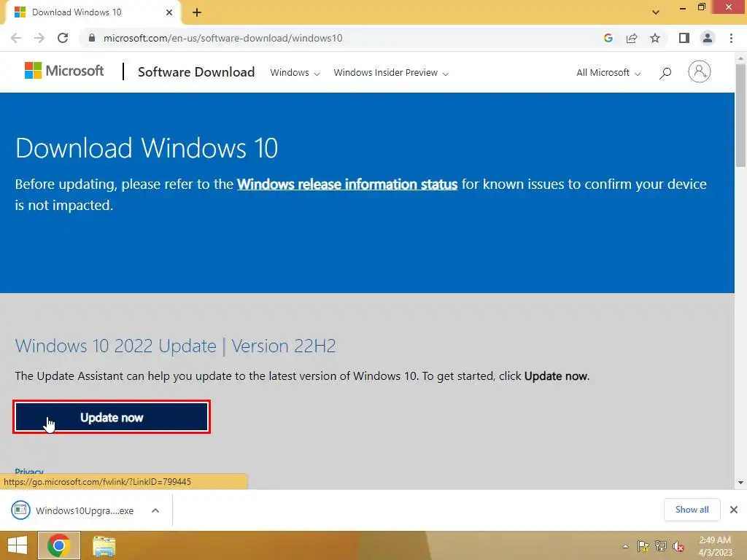
Task: Click the page vertical scrollbar thumb
Action: [x=740, y=114]
